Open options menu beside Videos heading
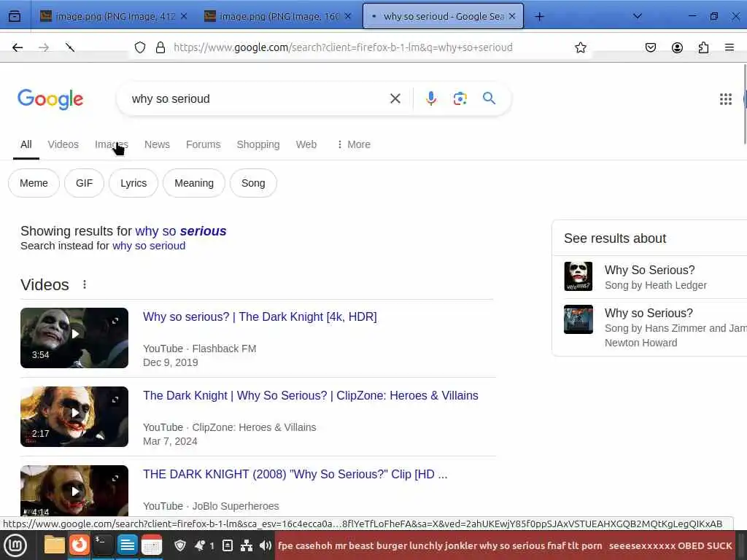The height and width of the screenshot is (560, 747). tap(85, 284)
